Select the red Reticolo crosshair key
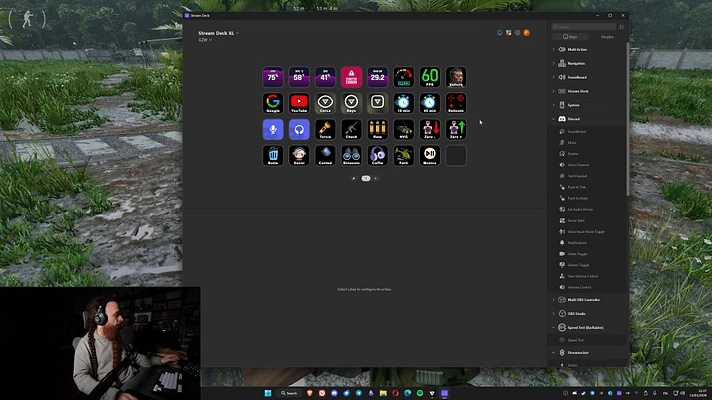This screenshot has width=712, height=400. (456, 103)
